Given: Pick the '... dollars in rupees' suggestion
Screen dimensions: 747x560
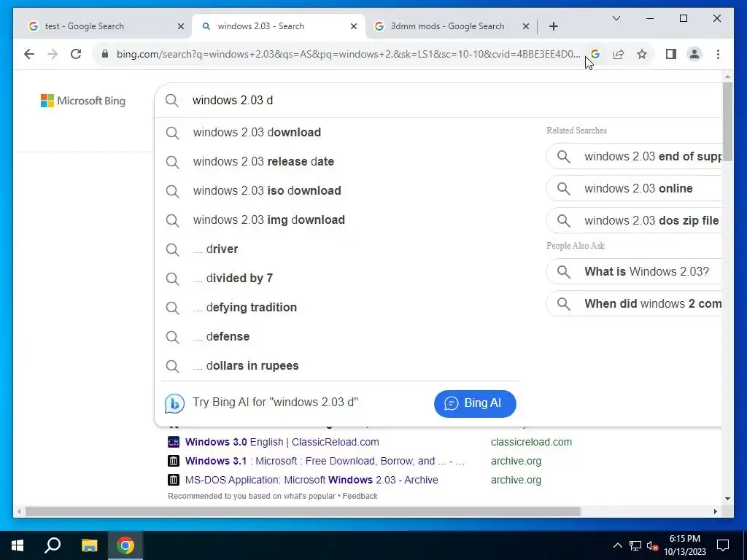Looking at the screenshot, I should pos(340,366).
